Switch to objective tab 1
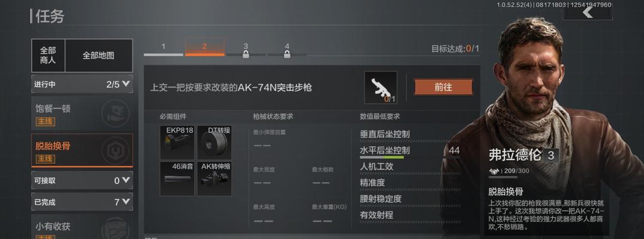The height and width of the screenshot is (239, 644). (x=163, y=48)
